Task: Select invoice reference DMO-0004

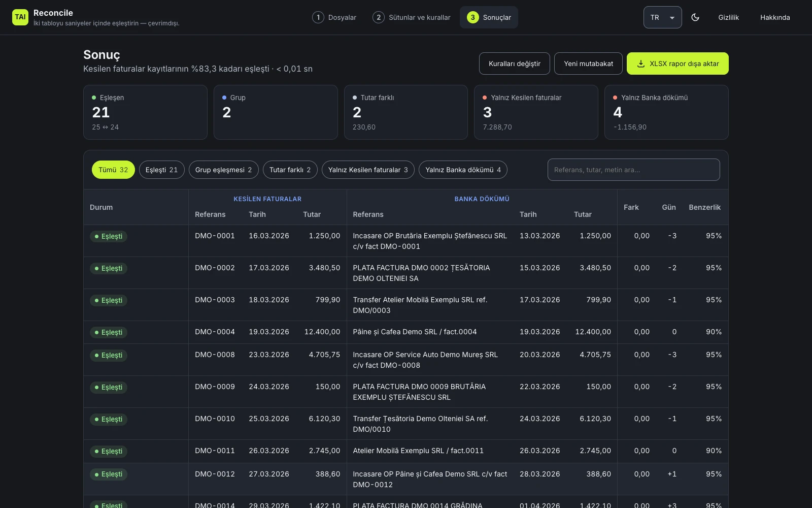Action: pyautogui.click(x=215, y=332)
